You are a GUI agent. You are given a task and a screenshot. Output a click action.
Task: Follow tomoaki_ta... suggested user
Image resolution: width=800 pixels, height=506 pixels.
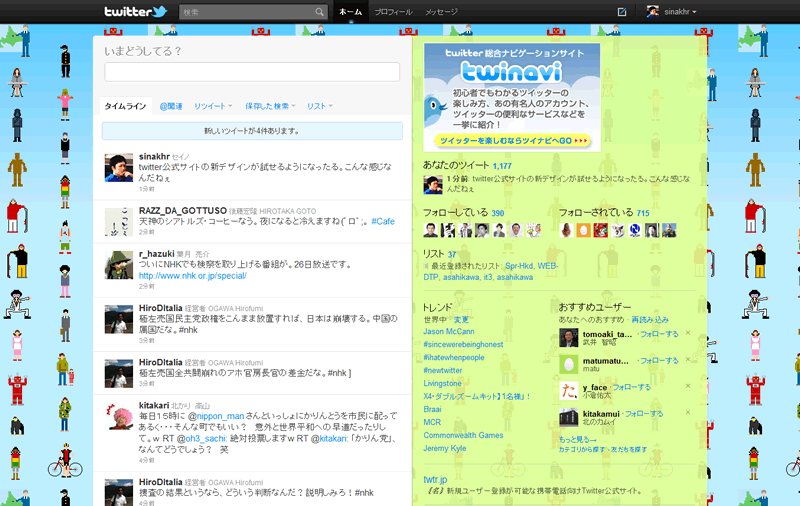tap(659, 334)
